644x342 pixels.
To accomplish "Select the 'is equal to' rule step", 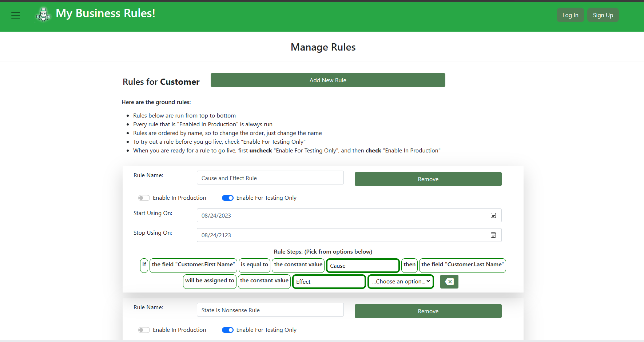I will [254, 265].
